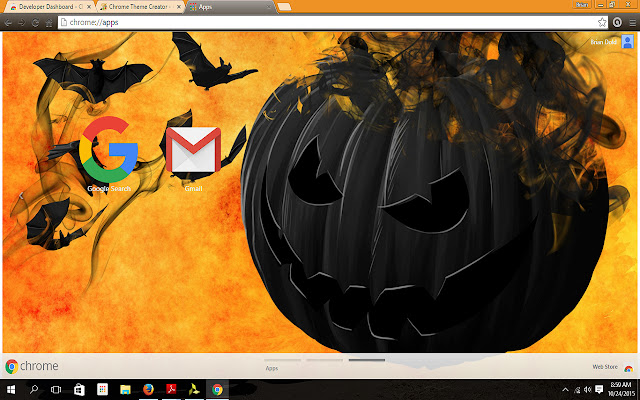Open the Action Center notifications icon
Screen dimensions: 640x400
coord(599,389)
